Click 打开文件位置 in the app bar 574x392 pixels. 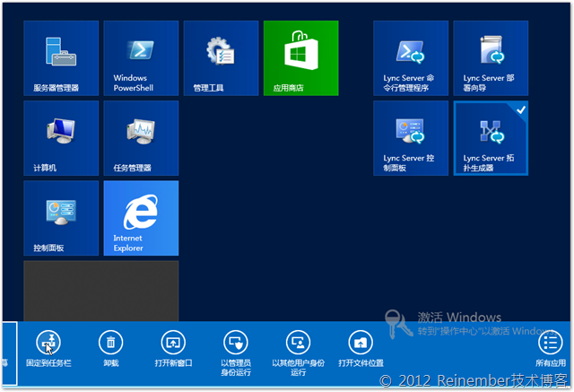tap(361, 348)
